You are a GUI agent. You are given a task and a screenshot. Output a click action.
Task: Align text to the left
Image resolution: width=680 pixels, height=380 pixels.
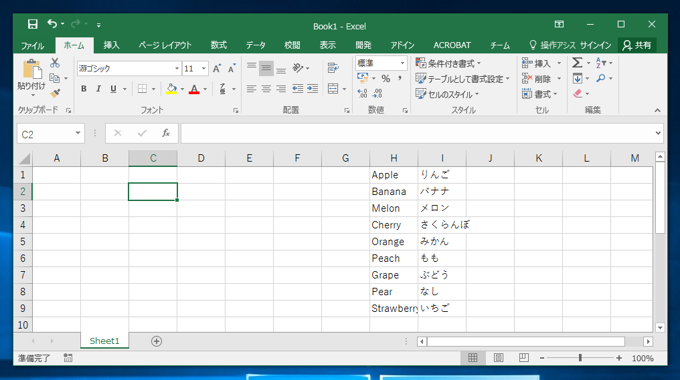click(252, 89)
